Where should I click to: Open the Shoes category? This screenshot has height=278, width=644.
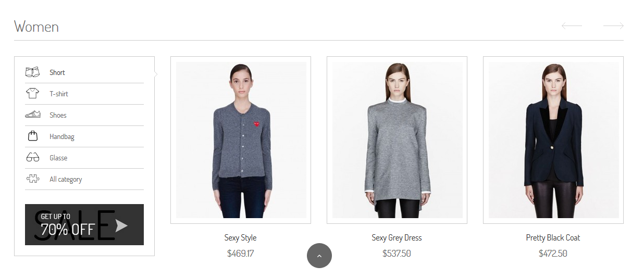(58, 115)
